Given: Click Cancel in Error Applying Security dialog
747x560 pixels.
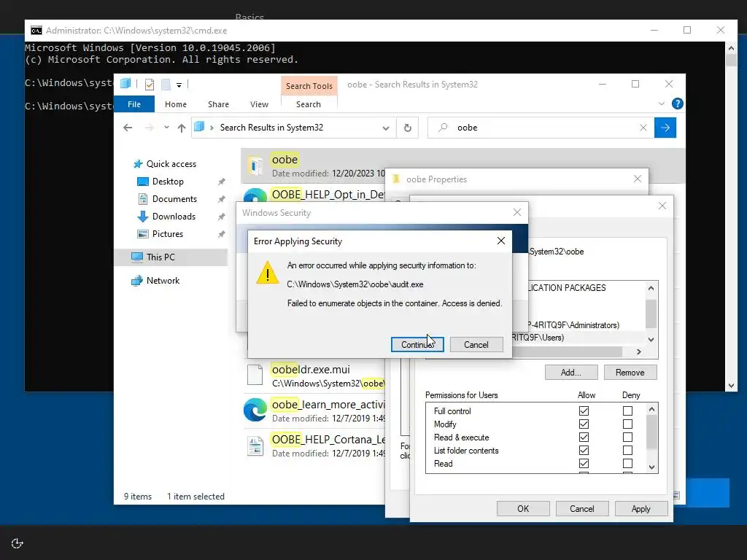Looking at the screenshot, I should point(476,344).
